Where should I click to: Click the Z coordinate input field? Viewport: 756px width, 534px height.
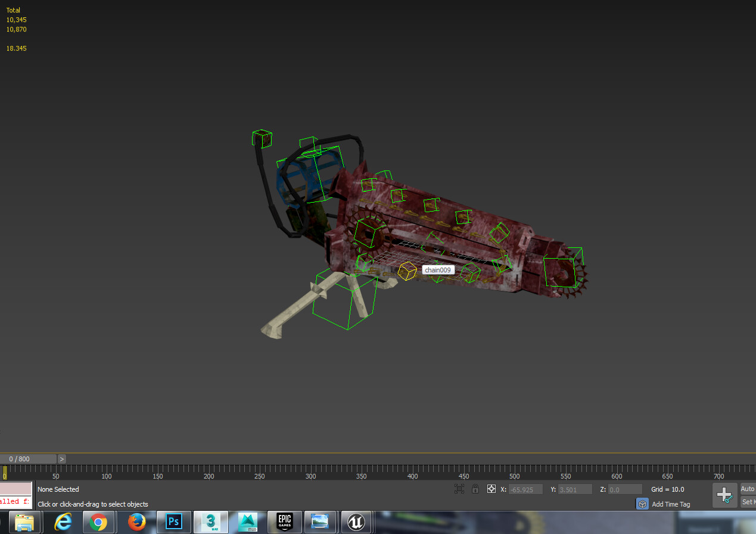pos(625,489)
